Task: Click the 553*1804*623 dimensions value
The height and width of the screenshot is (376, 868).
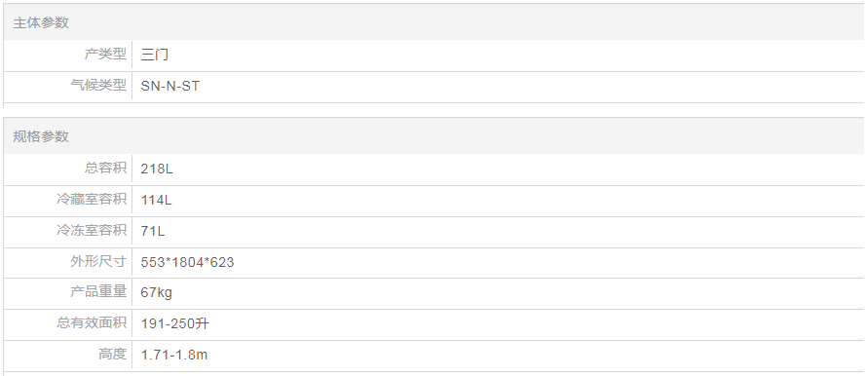Action: tap(187, 262)
